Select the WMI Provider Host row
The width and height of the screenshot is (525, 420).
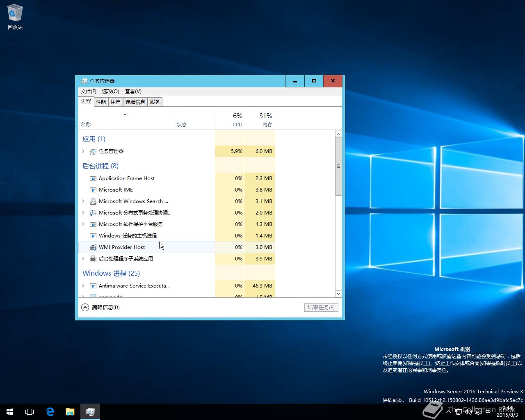click(x=176, y=247)
